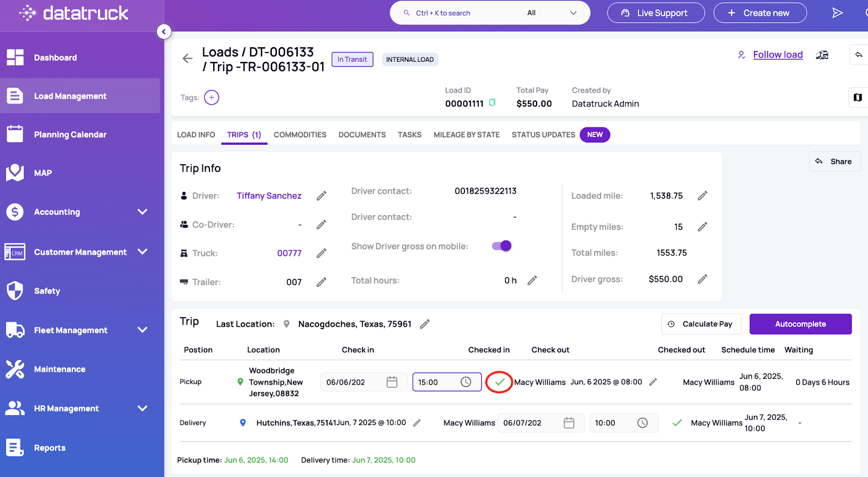This screenshot has width=868, height=477.
Task: Open the Maintenance tools icon
Action: pos(15,369)
